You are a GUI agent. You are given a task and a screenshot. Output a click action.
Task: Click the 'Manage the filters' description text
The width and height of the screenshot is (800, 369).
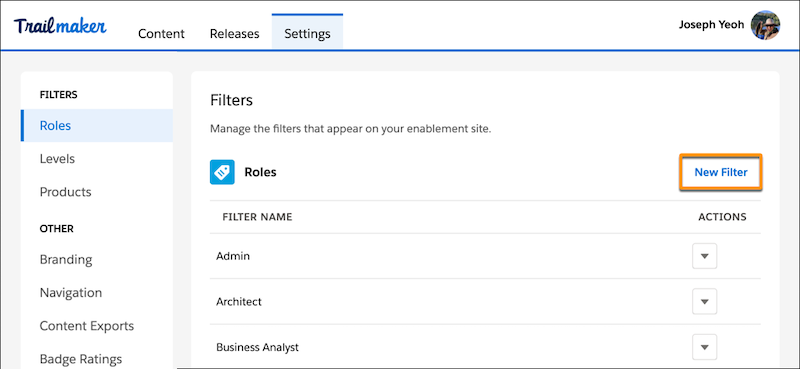(351, 129)
